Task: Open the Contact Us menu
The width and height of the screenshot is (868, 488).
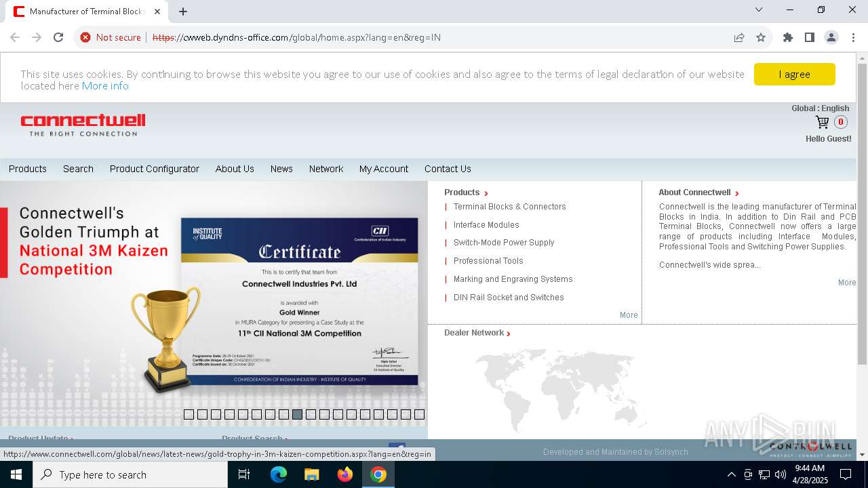Action: pos(448,169)
